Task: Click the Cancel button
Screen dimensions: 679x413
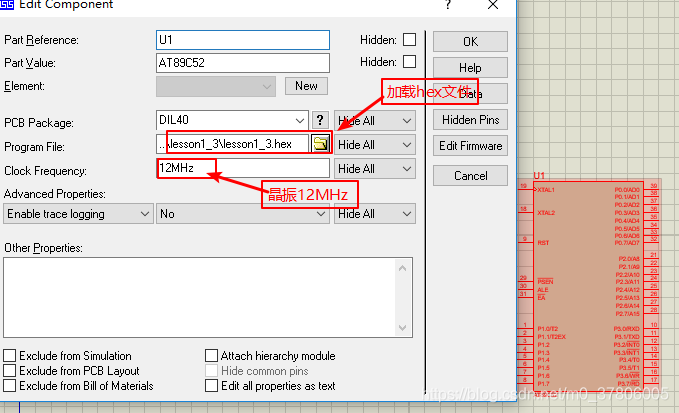Action: (x=470, y=176)
